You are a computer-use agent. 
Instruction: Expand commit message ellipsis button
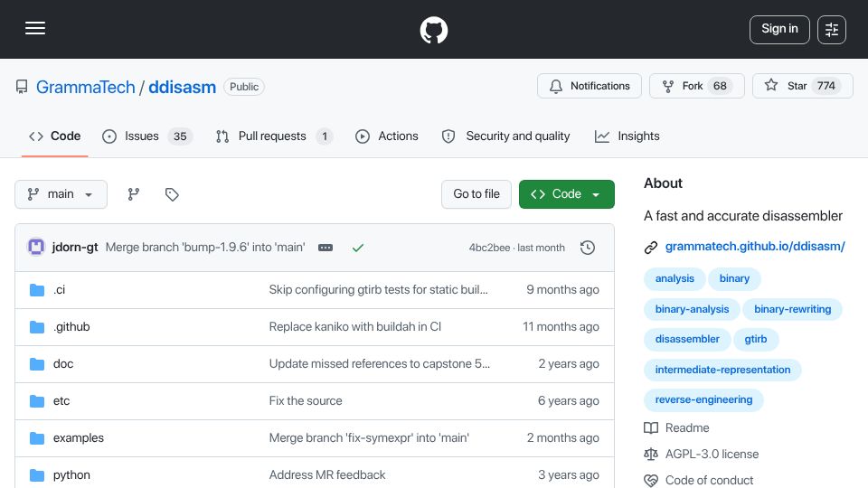(x=325, y=248)
